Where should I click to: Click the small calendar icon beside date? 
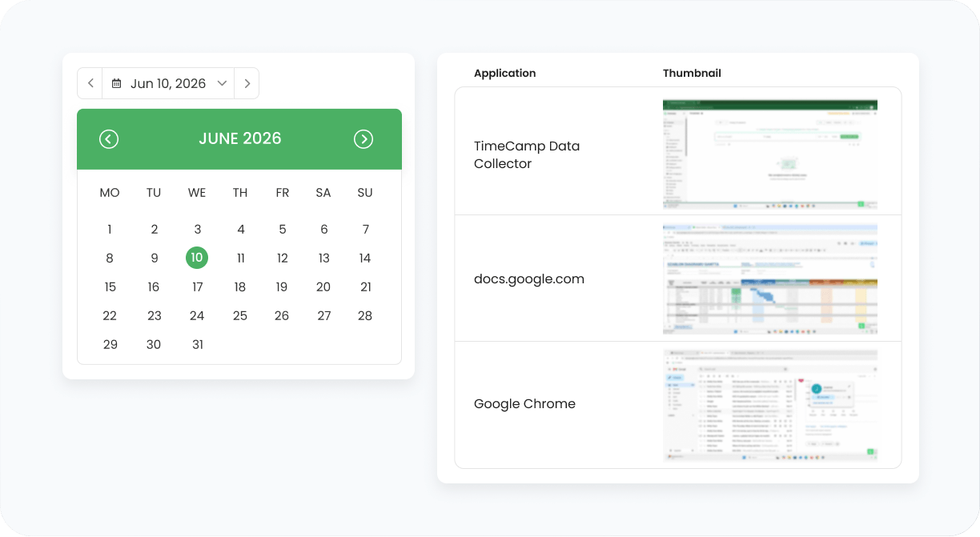click(117, 83)
